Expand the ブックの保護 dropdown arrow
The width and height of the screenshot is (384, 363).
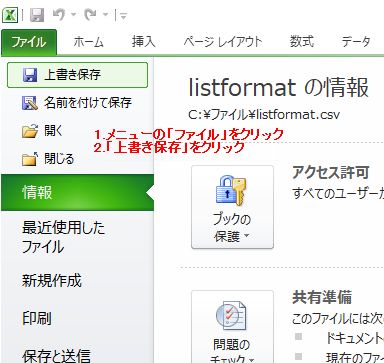click(246, 236)
